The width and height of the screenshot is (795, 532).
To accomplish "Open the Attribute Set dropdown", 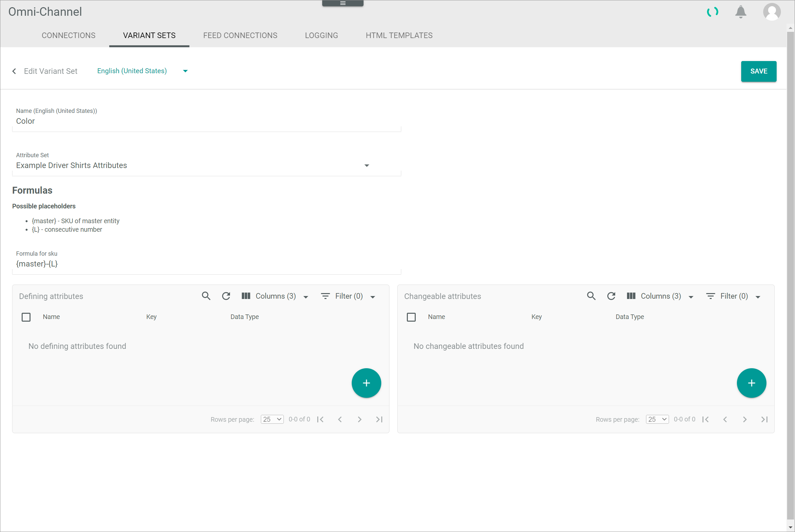I will [207, 165].
